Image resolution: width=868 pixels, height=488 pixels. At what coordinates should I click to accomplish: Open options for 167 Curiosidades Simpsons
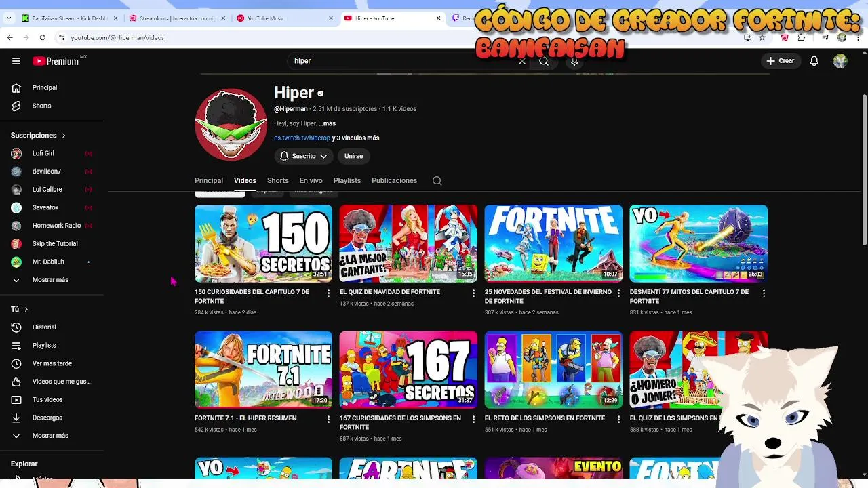coord(473,420)
